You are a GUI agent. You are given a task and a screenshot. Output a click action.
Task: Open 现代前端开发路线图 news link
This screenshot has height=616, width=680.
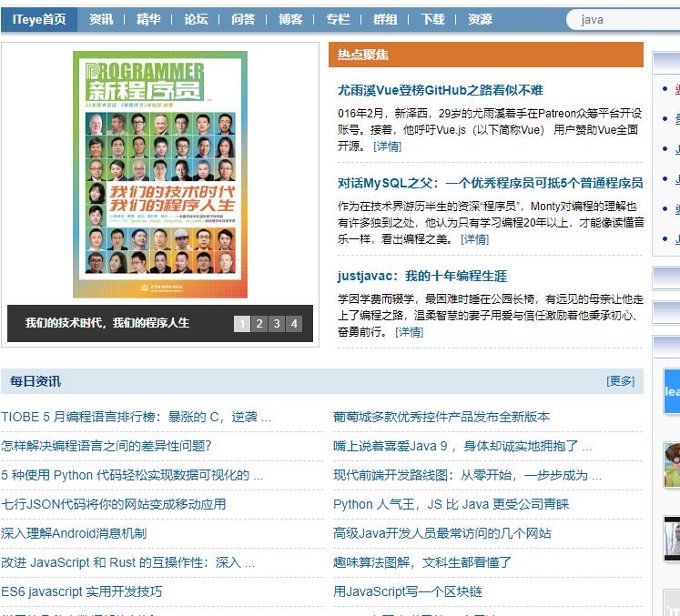468,475
